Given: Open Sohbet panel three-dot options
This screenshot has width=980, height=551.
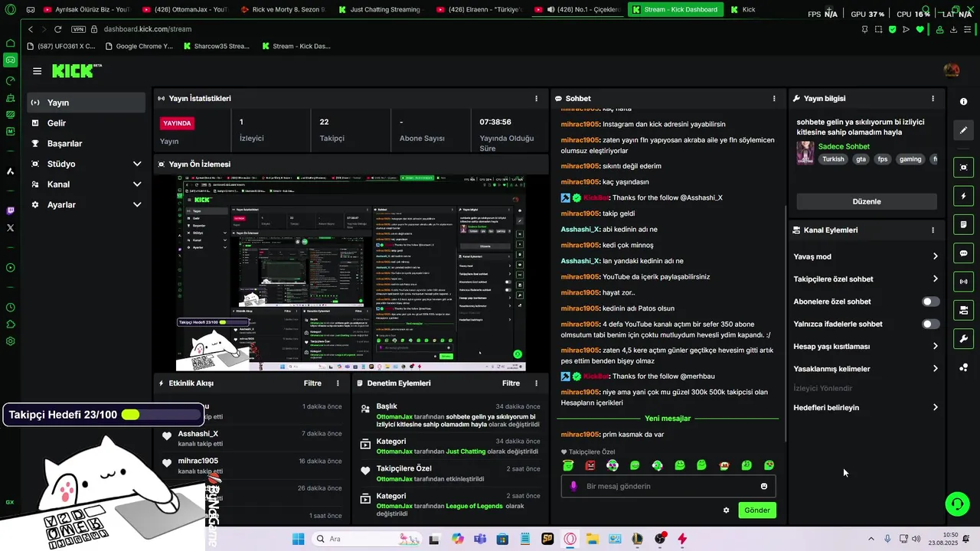Looking at the screenshot, I should pos(774,99).
